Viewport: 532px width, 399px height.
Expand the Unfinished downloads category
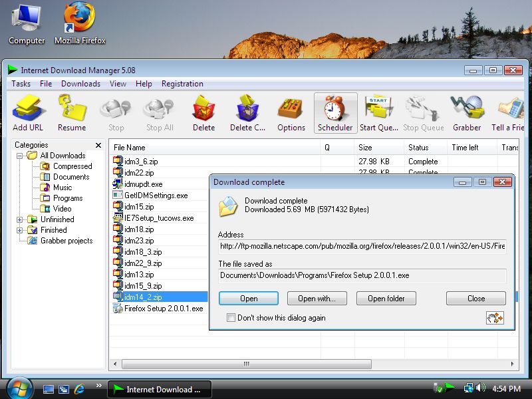pos(19,219)
